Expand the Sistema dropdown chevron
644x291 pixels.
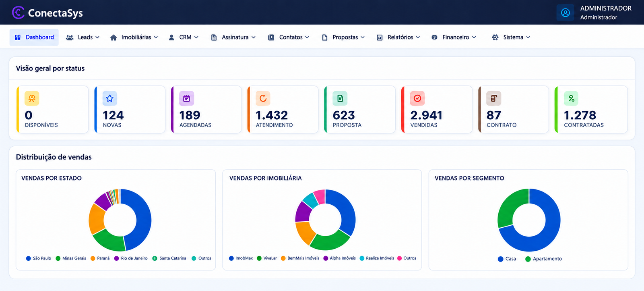click(x=528, y=37)
